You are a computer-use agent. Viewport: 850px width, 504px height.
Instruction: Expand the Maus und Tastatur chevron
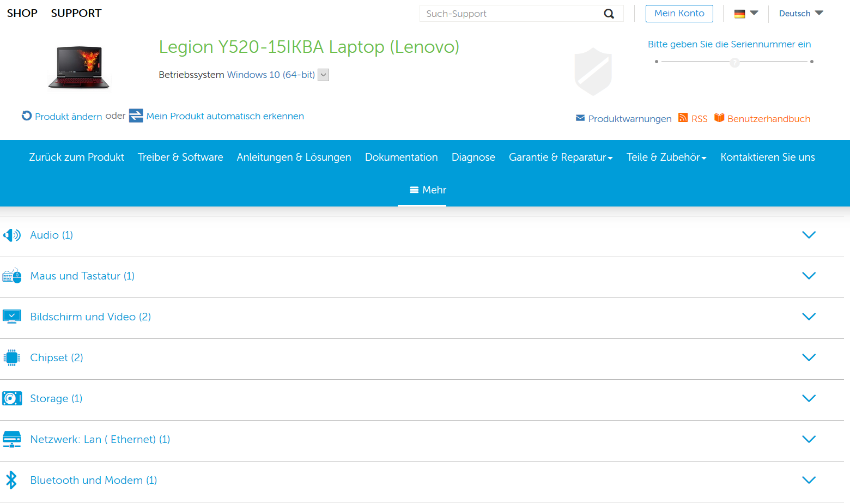pos(809,276)
